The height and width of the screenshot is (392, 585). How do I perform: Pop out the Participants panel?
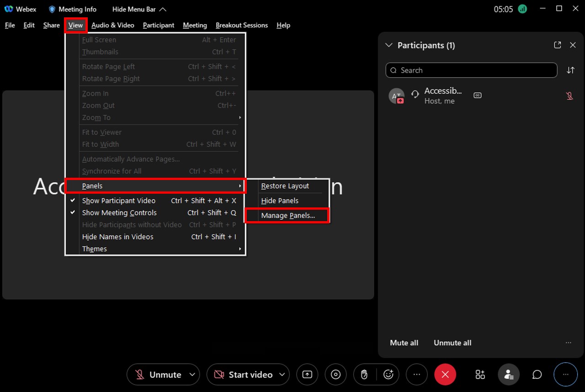coord(557,45)
